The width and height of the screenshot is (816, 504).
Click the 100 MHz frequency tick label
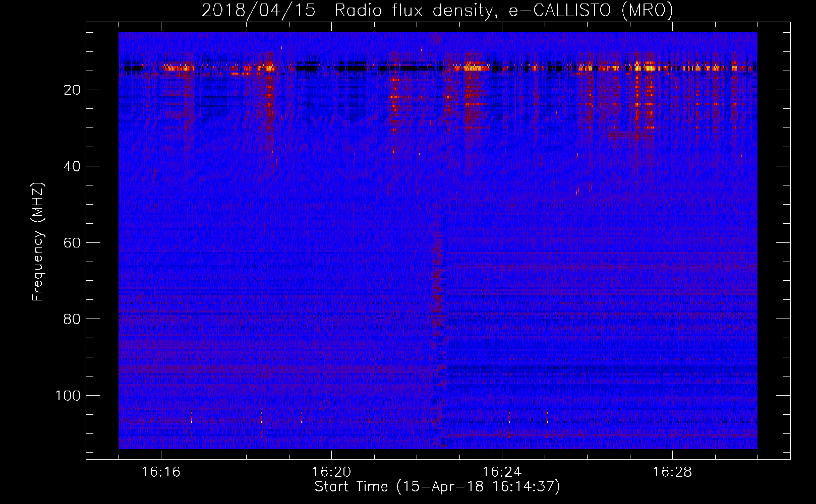[68, 396]
